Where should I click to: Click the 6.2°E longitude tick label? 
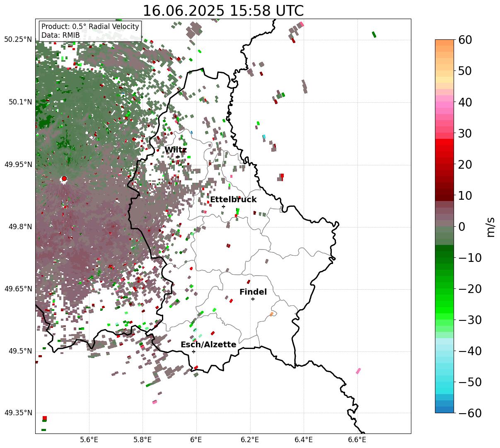[250, 440]
